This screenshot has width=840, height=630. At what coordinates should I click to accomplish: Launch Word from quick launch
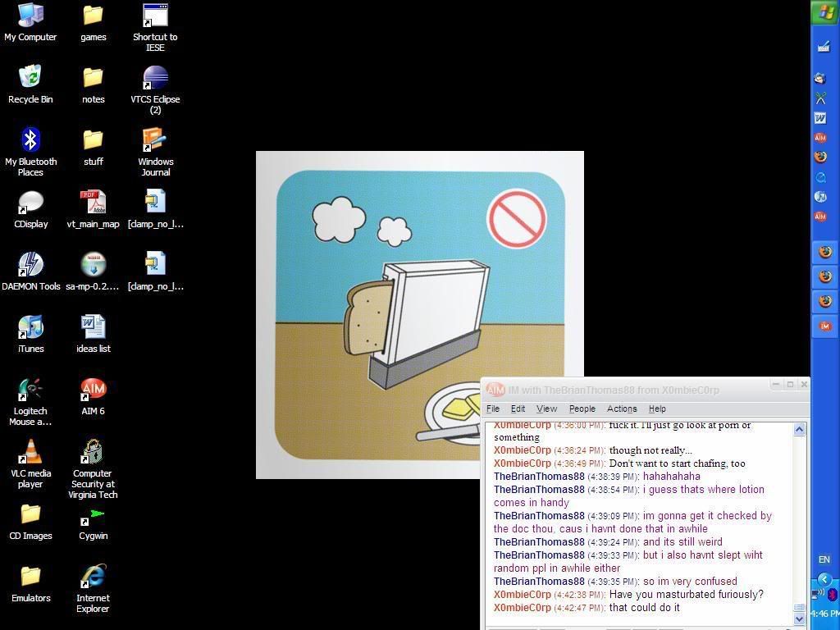click(x=820, y=118)
